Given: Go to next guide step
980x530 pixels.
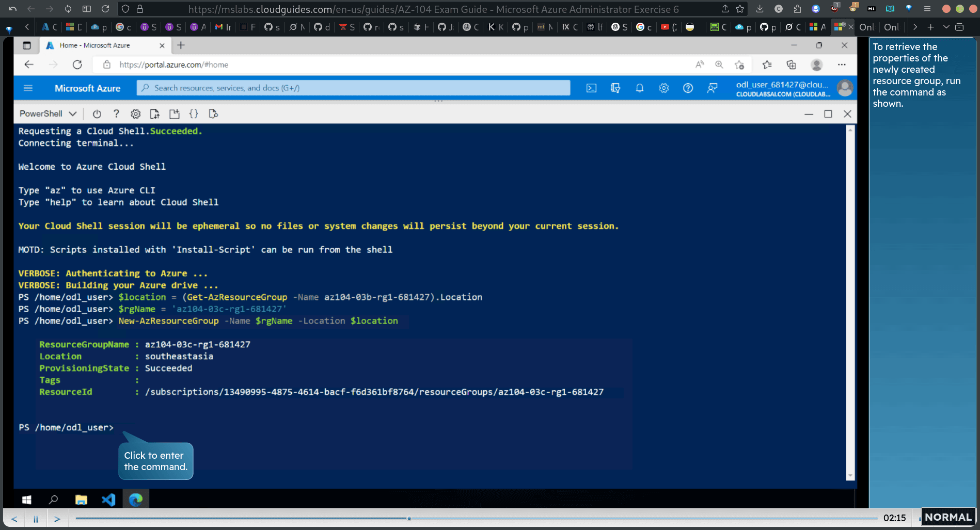Looking at the screenshot, I should [x=57, y=519].
